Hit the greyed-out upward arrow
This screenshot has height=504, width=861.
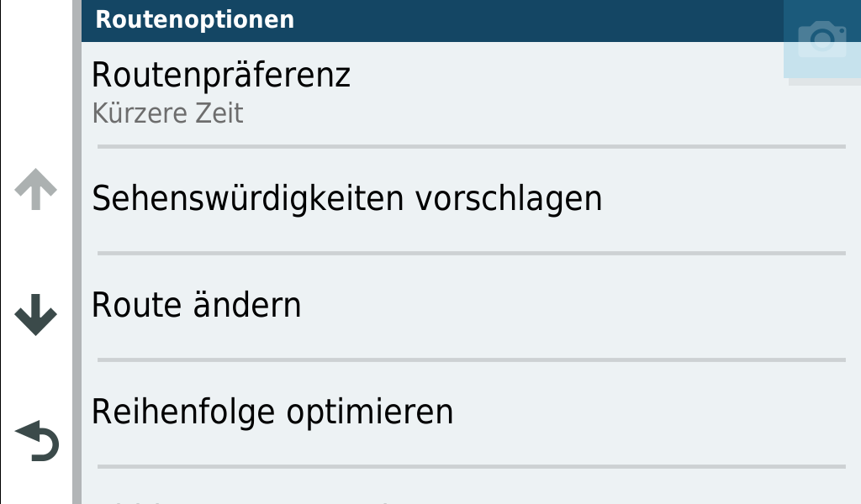35,191
